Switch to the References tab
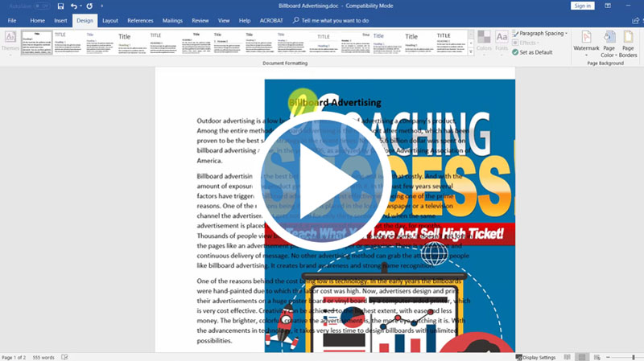 tap(140, 19)
